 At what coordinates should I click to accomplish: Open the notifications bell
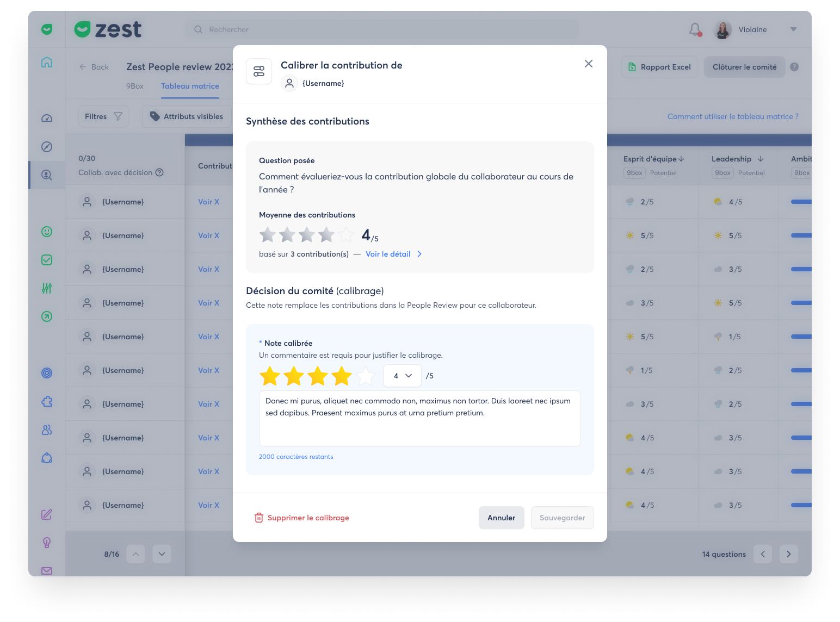pos(695,29)
